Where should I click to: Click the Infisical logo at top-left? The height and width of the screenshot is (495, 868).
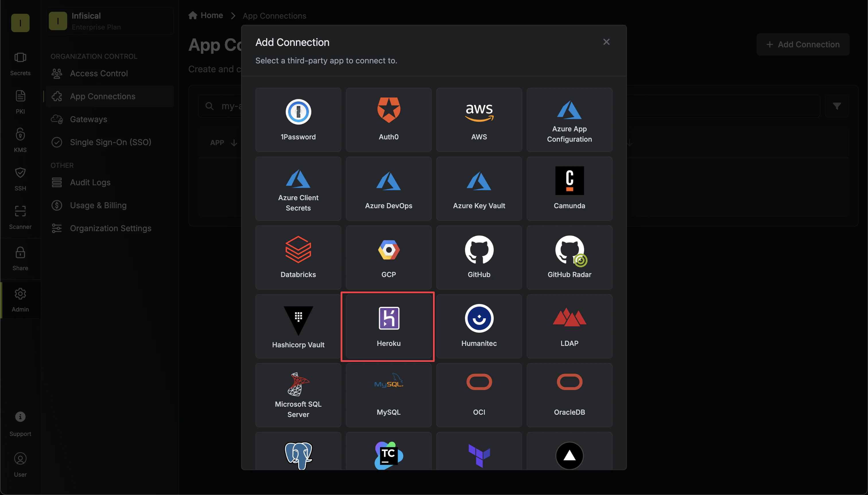point(20,23)
